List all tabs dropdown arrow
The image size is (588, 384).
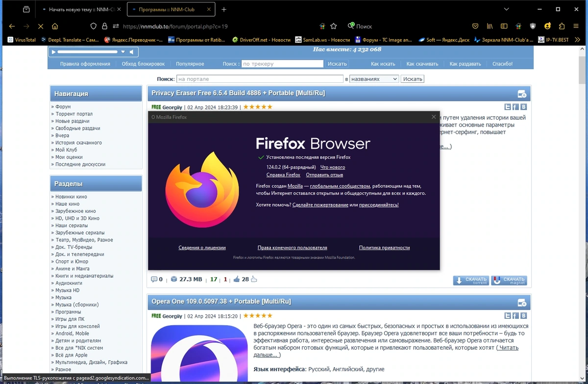coord(507,9)
